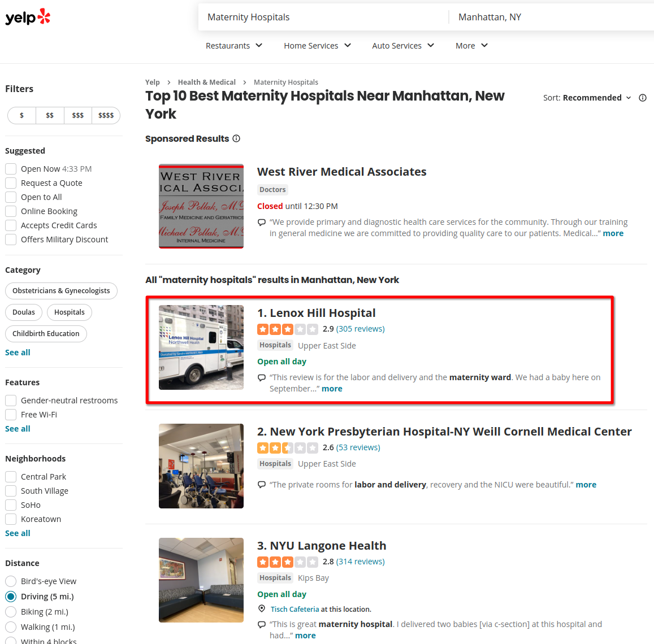654x644 pixels.
Task: Enable Request a Quote filter
Action: click(x=11, y=183)
